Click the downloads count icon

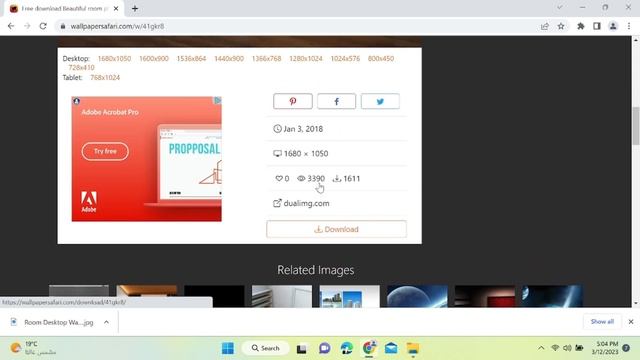337,178
